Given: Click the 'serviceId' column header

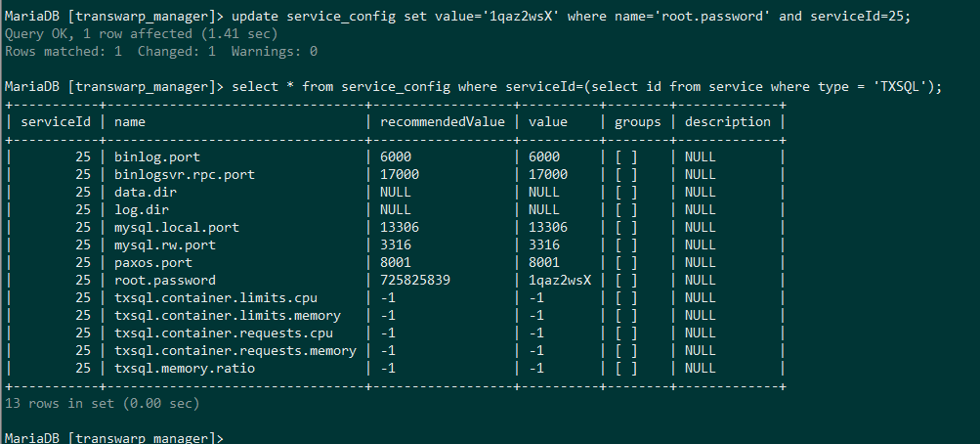Looking at the screenshot, I should [56, 122].
